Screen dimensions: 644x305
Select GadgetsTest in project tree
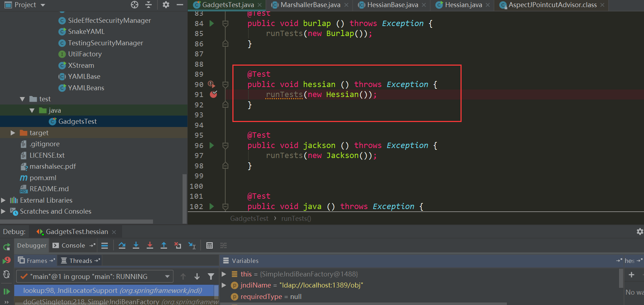[x=77, y=121]
